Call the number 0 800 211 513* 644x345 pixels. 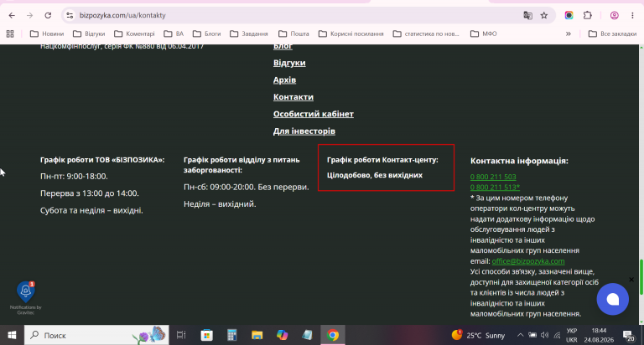[495, 188]
